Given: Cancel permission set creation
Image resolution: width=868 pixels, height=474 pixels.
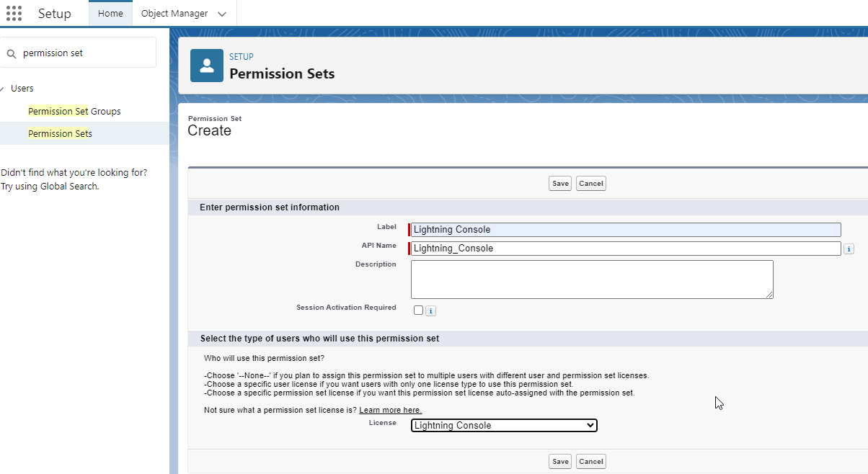Looking at the screenshot, I should pyautogui.click(x=590, y=183).
